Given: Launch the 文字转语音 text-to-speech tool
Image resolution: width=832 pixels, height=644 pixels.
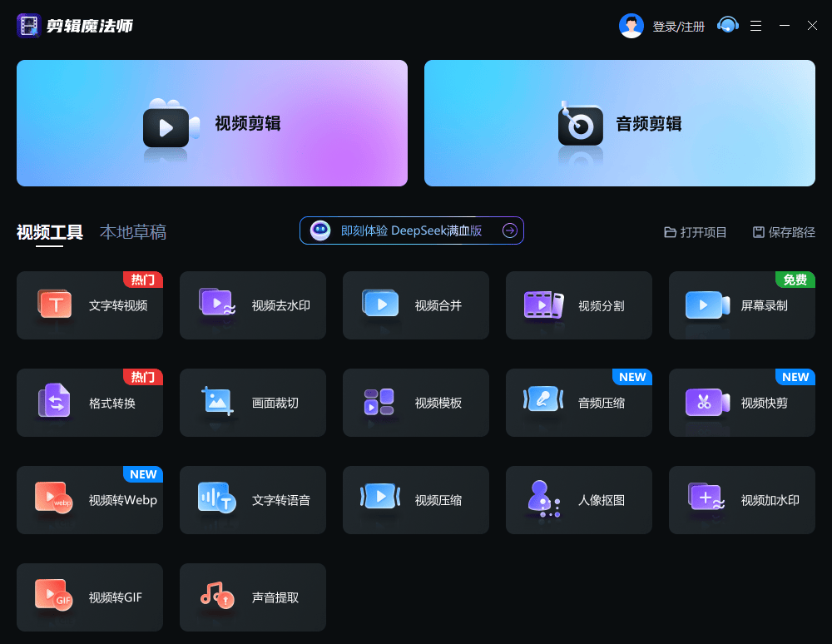Looking at the screenshot, I should (253, 500).
